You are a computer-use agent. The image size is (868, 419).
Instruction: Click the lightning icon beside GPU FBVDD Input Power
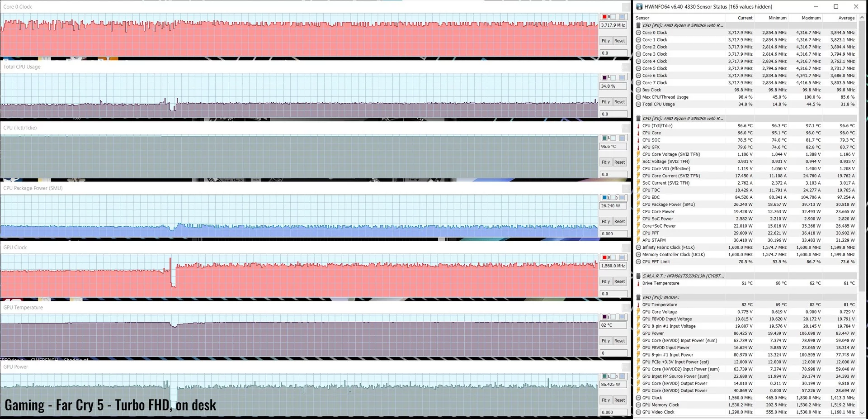[x=638, y=348]
